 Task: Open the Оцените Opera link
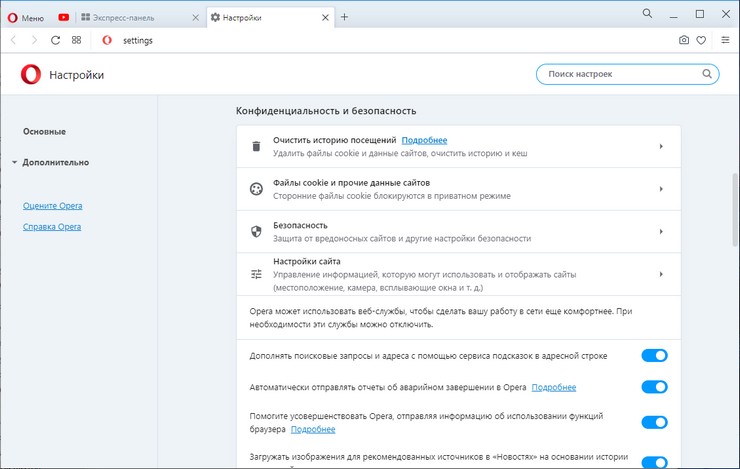tap(53, 206)
